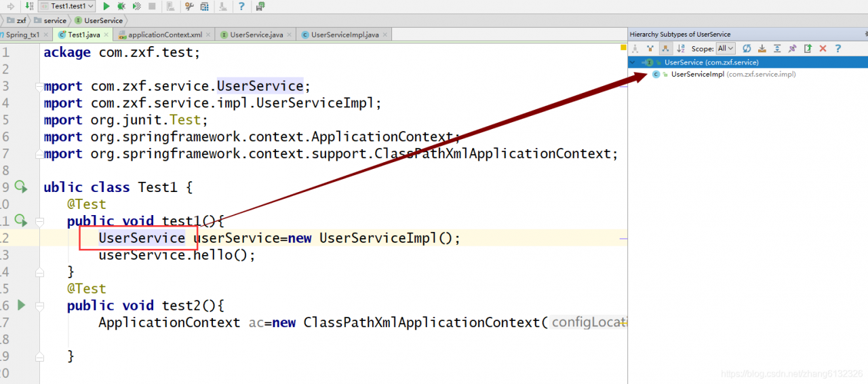Switch to the Test1.java tab
The image size is (868, 384).
81,35
